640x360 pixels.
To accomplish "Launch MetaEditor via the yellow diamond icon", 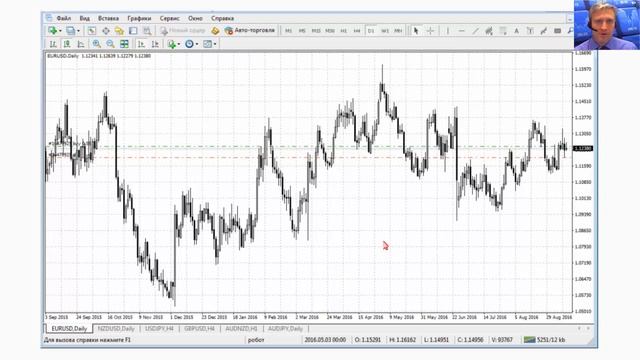I will point(215,31).
